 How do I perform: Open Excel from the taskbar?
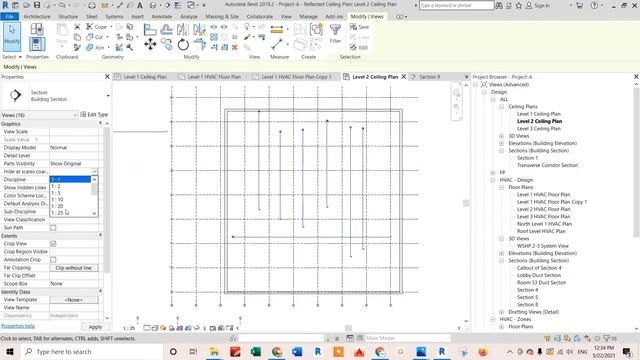256,351
